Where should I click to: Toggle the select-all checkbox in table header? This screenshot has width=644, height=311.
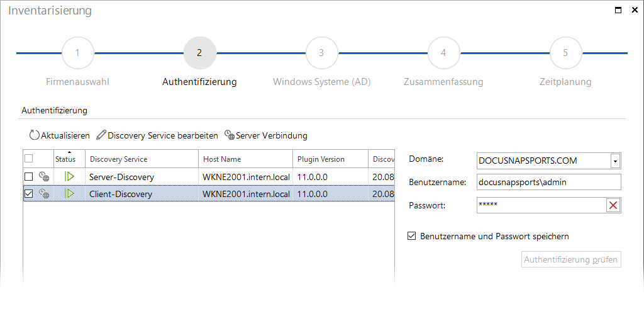click(x=29, y=159)
